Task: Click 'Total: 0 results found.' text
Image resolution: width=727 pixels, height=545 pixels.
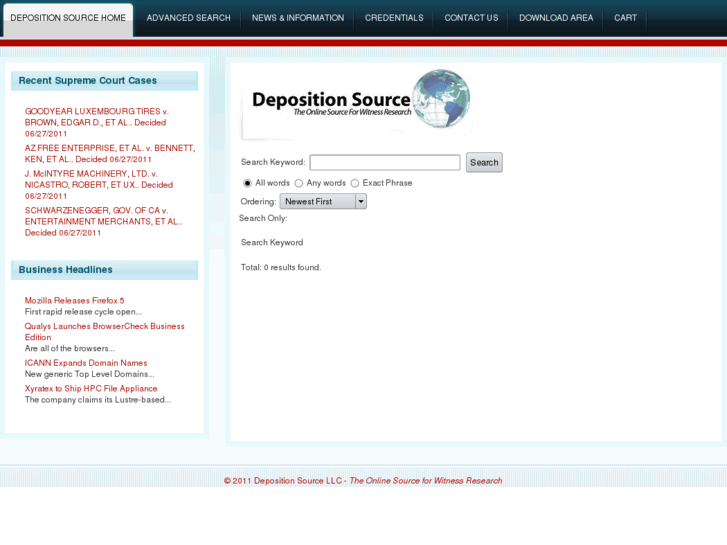Action: click(x=281, y=267)
